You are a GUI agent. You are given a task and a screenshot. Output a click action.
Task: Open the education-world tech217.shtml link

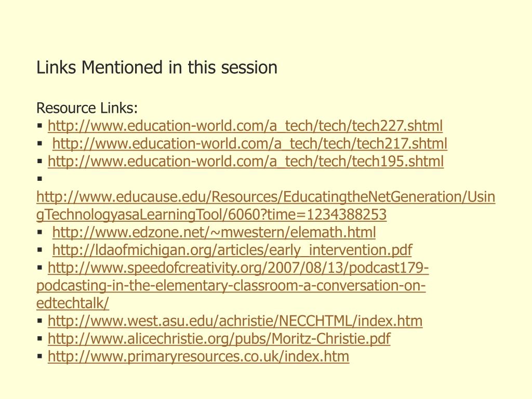250,143
